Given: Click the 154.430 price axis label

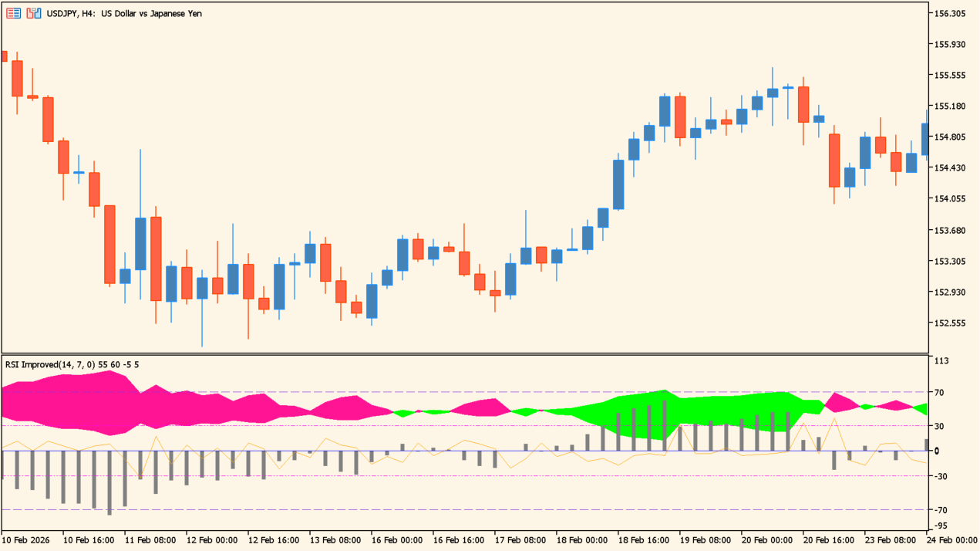Looking at the screenshot, I should click(x=950, y=168).
